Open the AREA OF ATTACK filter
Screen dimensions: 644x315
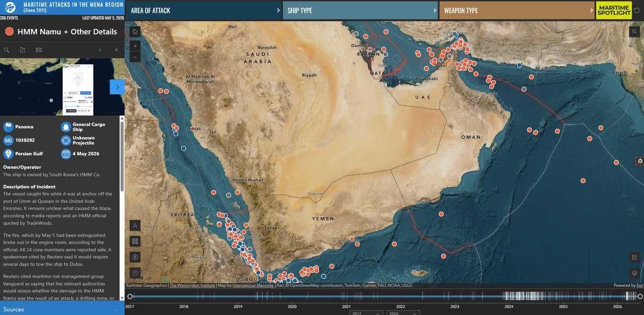point(204,10)
